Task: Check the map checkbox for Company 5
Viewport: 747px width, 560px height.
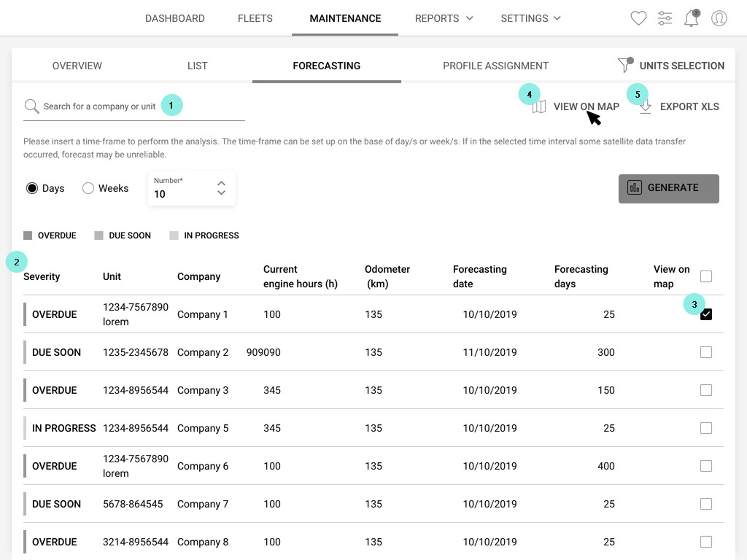Action: 706,427
